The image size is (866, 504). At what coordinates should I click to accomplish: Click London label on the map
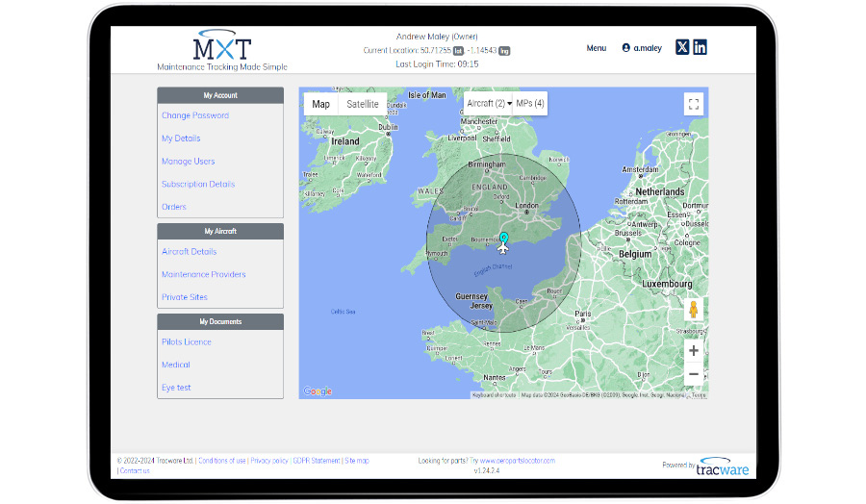pyautogui.click(x=526, y=206)
